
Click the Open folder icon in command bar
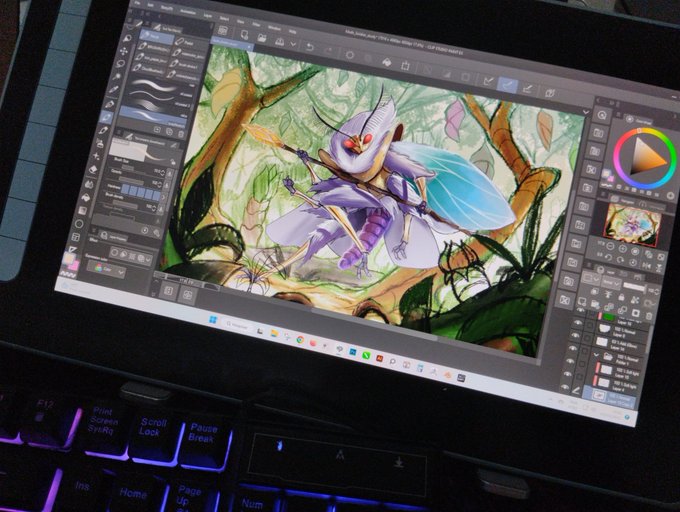(262, 38)
